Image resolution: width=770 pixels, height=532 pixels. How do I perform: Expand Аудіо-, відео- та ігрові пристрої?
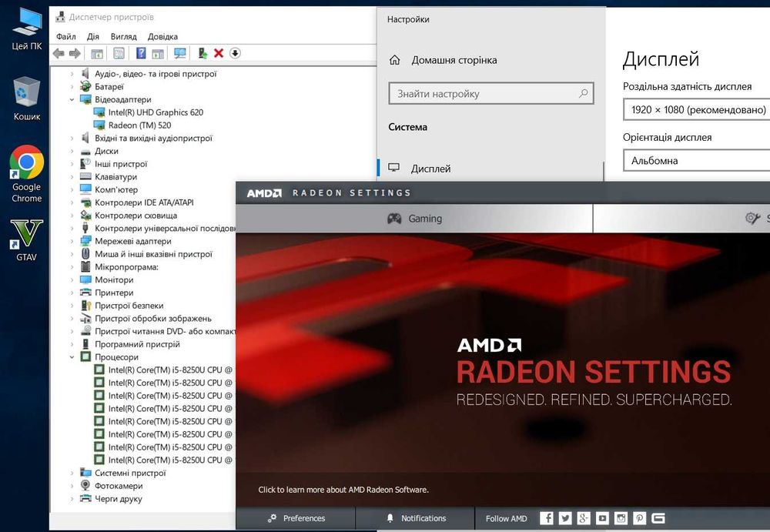click(x=72, y=74)
